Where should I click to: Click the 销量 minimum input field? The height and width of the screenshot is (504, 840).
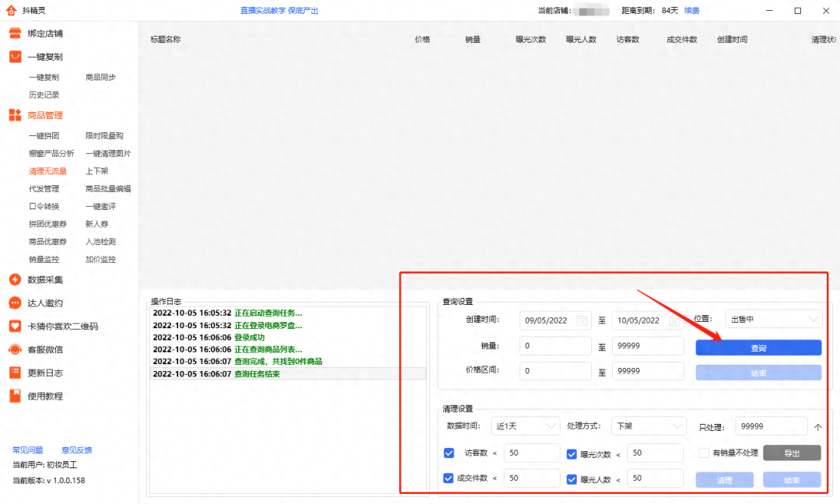point(555,345)
